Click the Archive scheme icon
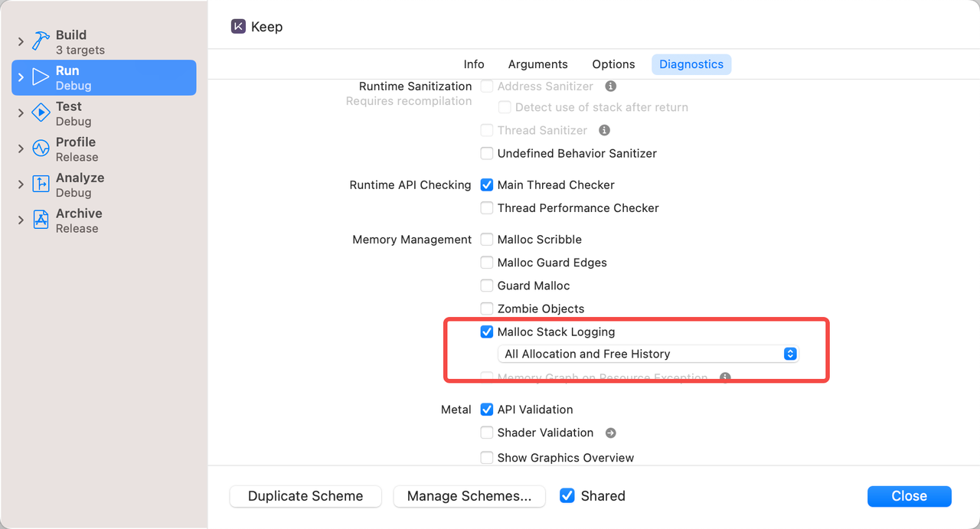 click(41, 220)
